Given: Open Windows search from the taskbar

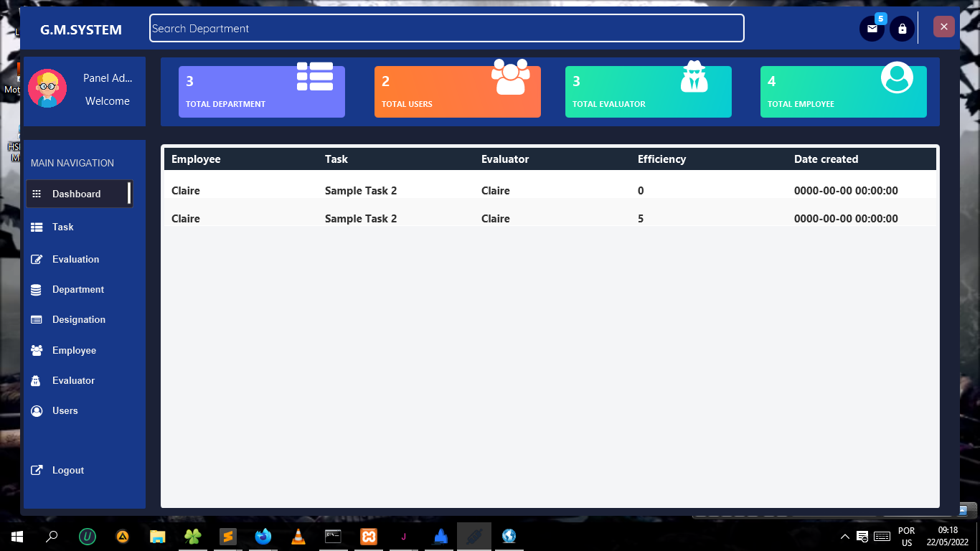Looking at the screenshot, I should pyautogui.click(x=52, y=536).
